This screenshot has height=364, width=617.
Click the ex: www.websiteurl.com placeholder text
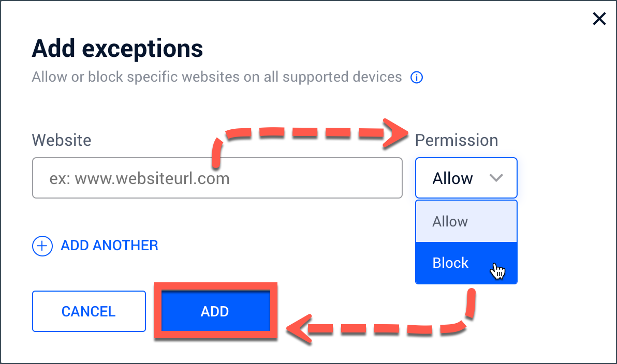[x=139, y=178]
